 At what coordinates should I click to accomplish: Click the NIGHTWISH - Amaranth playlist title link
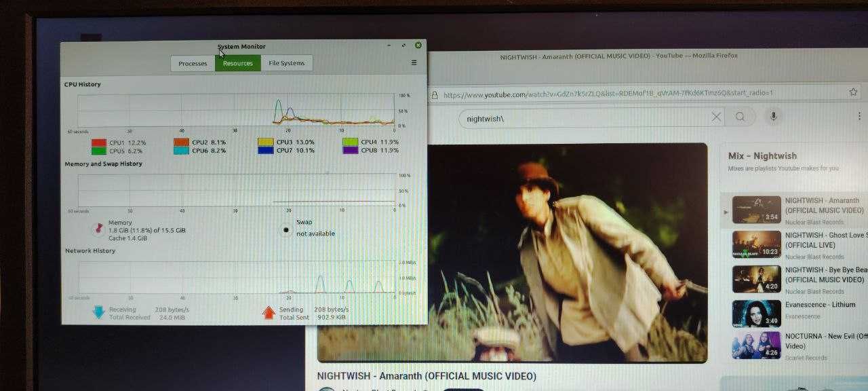pos(825,206)
